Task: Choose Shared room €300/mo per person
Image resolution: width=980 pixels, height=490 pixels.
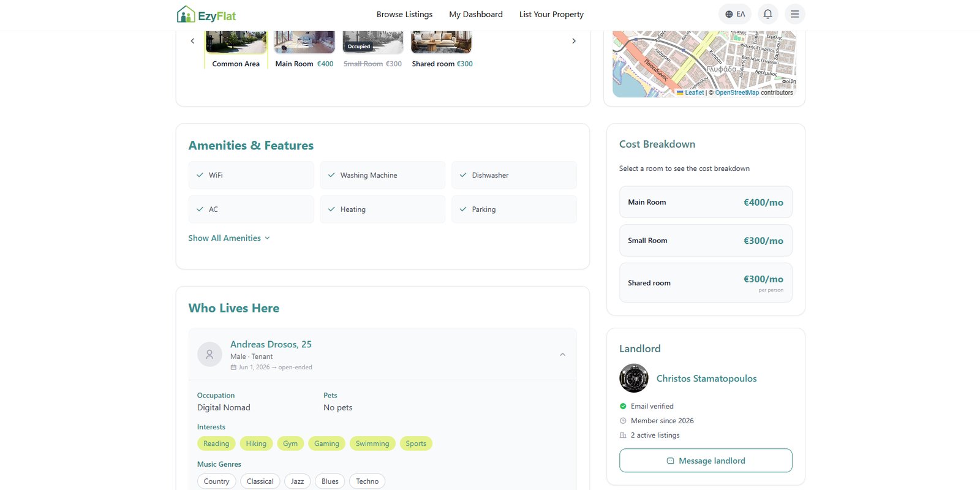Action: coord(706,283)
